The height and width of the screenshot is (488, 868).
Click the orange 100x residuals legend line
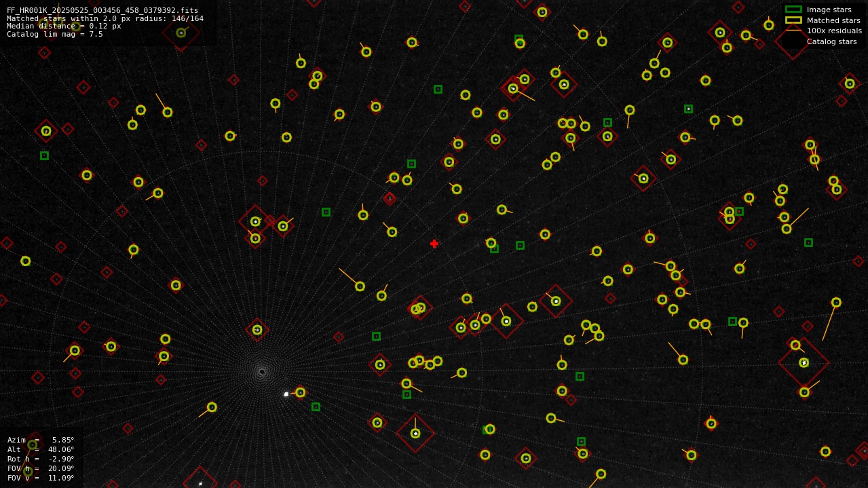coord(793,31)
